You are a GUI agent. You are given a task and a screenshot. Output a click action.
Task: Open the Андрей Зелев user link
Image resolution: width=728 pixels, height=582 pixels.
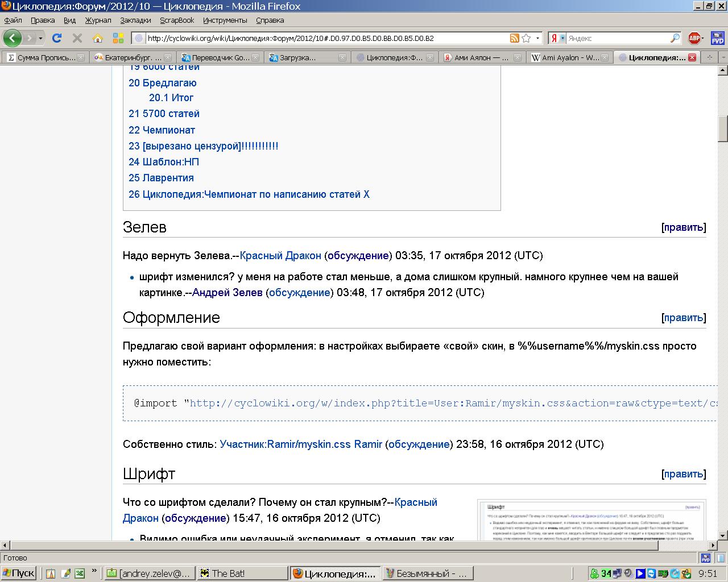(227, 292)
